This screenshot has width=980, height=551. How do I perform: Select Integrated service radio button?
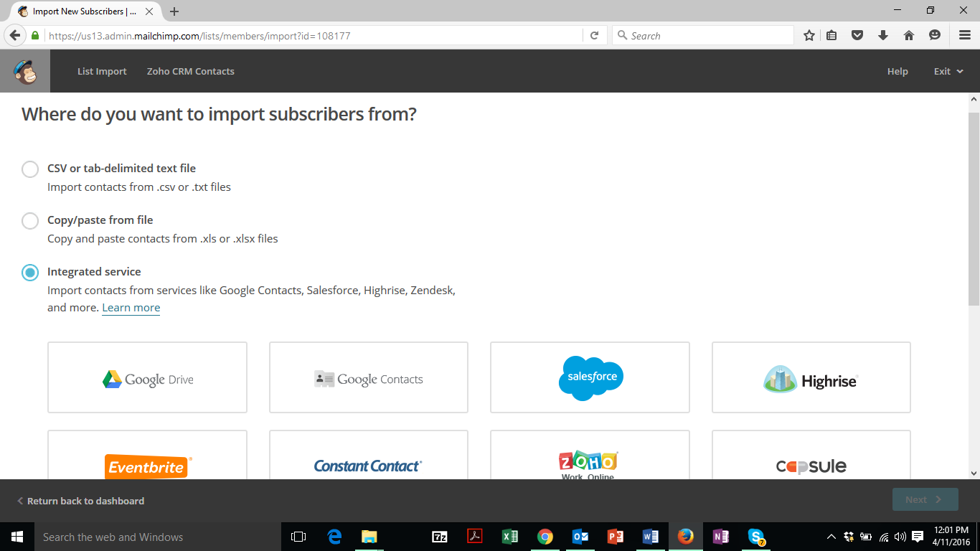click(30, 273)
